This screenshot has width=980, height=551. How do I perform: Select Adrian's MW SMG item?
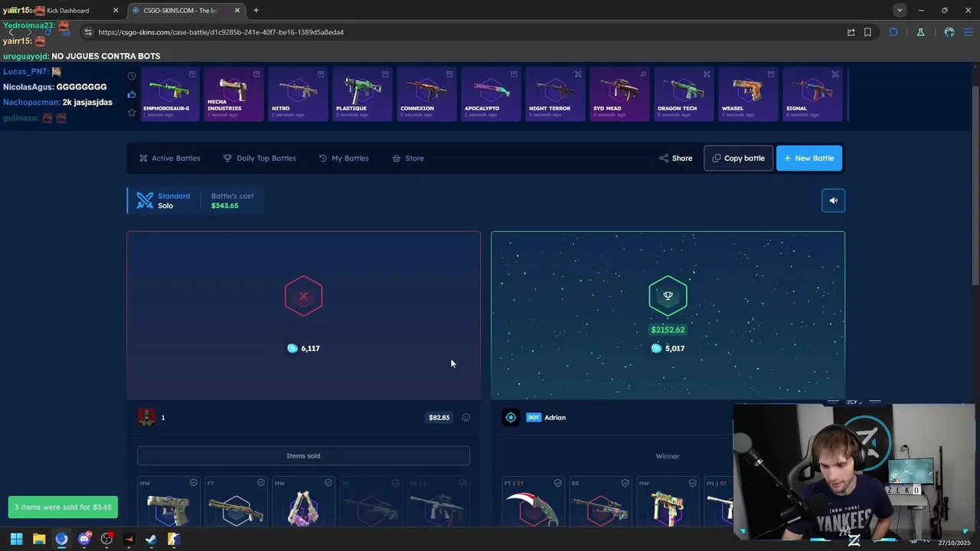pyautogui.click(x=668, y=503)
